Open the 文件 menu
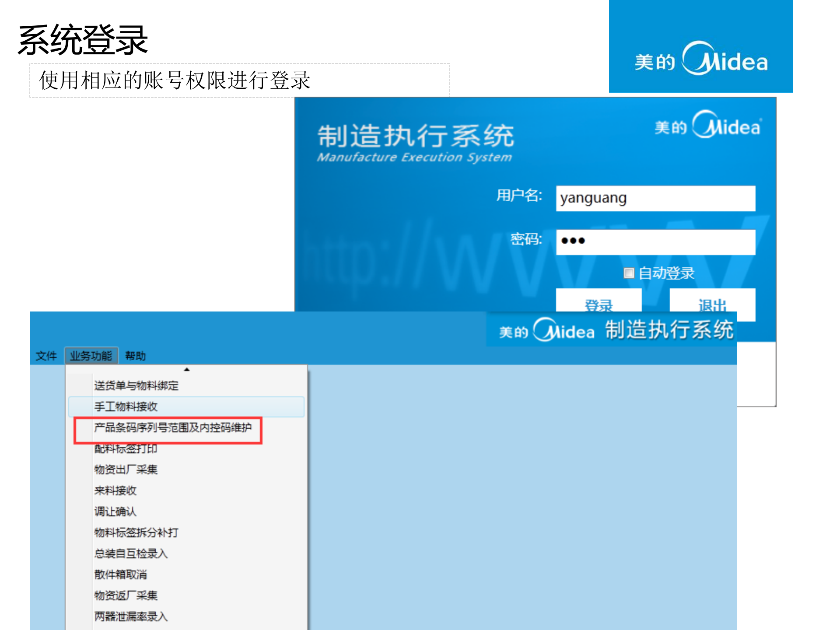 click(x=46, y=355)
